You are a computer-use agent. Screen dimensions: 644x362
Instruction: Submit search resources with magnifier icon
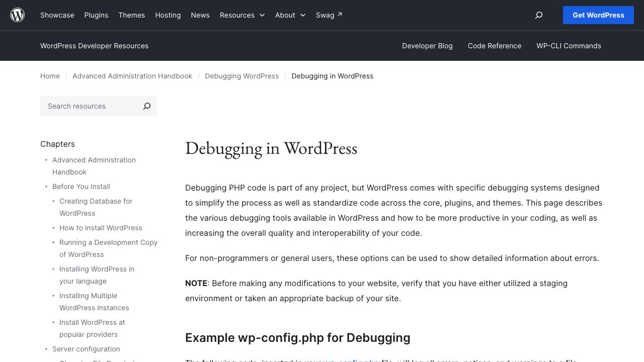(x=147, y=106)
